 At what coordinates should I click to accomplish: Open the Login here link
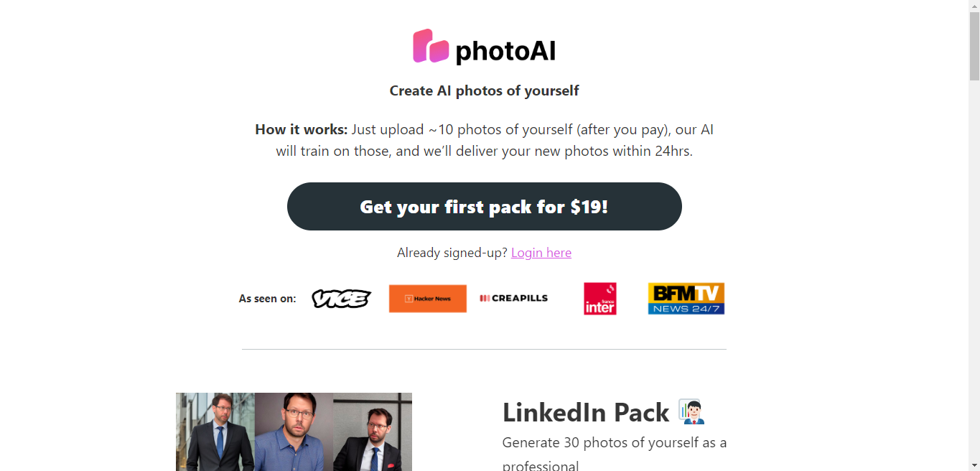(541, 253)
